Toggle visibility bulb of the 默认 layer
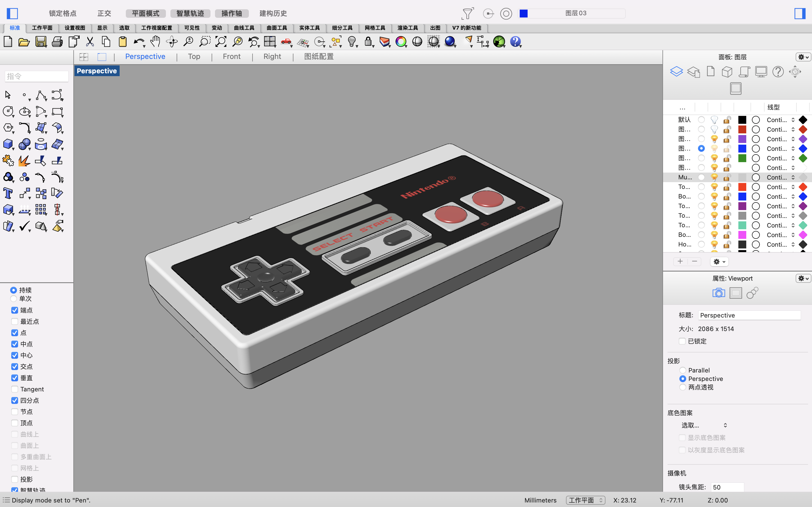The width and height of the screenshot is (812, 507). coord(714,120)
